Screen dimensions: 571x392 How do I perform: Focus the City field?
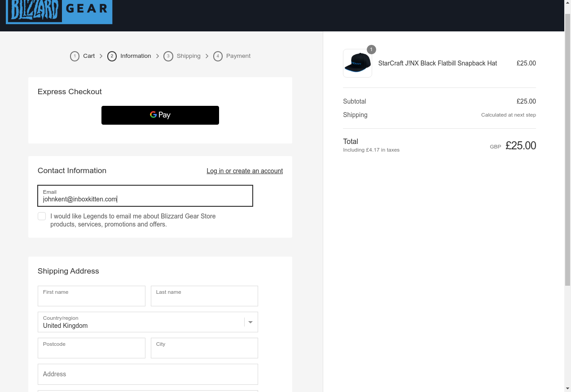pyautogui.click(x=204, y=348)
